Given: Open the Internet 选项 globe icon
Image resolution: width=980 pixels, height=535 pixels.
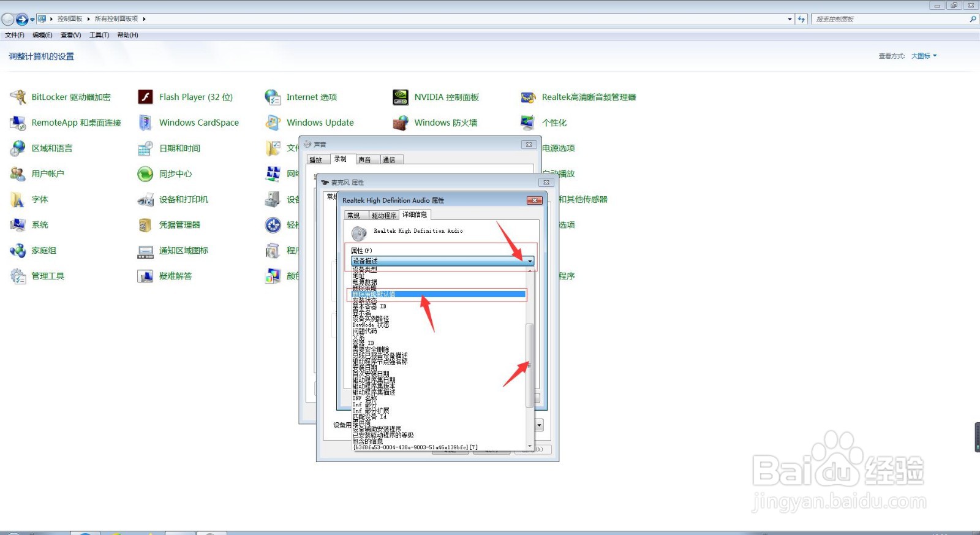Looking at the screenshot, I should [273, 97].
